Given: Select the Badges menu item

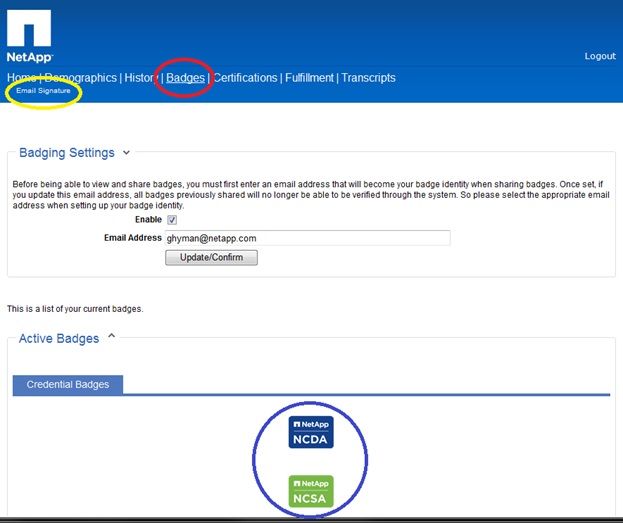Looking at the screenshot, I should pos(186,78).
